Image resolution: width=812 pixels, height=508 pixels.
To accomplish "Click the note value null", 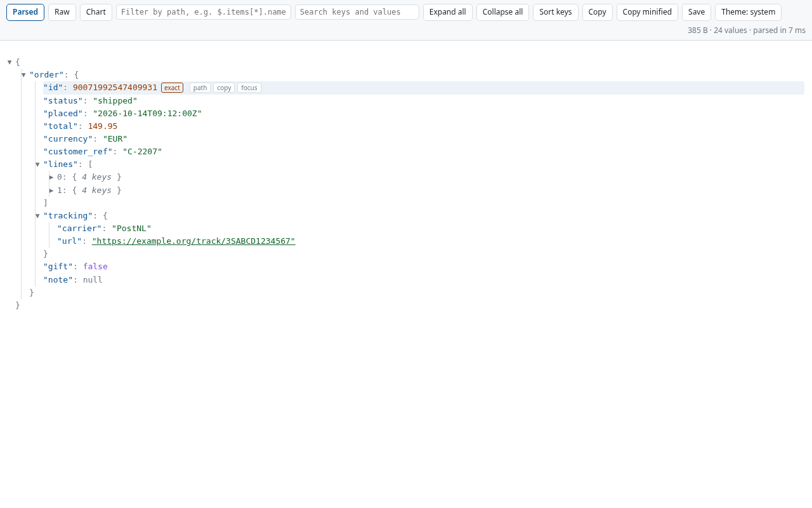I will point(93,280).
